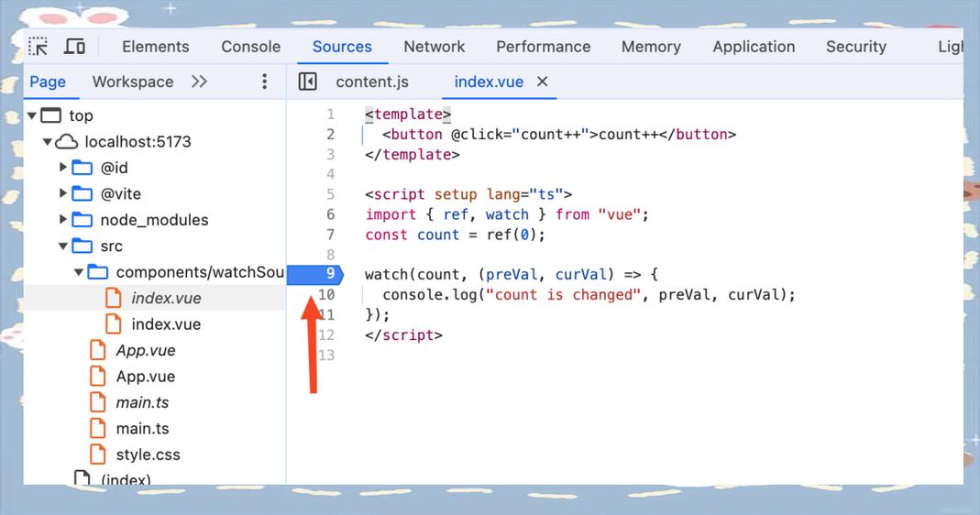Collapse the src folder
The image size is (980, 515).
pyautogui.click(x=63, y=247)
